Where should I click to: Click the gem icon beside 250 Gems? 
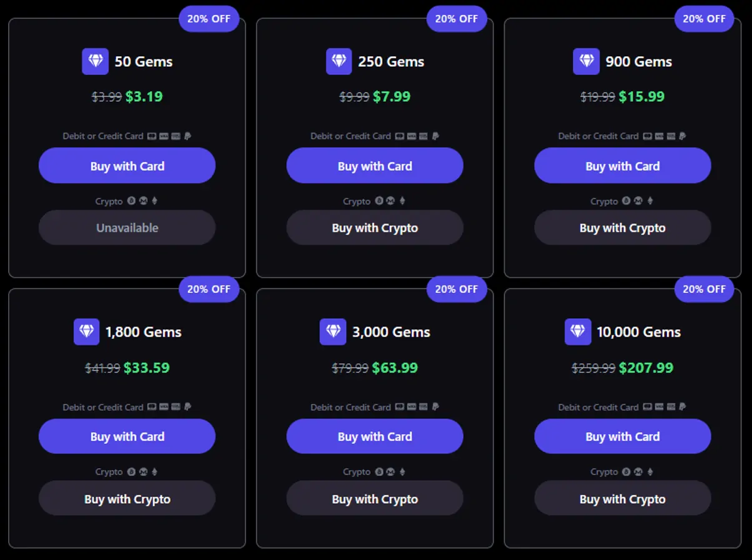click(x=339, y=61)
